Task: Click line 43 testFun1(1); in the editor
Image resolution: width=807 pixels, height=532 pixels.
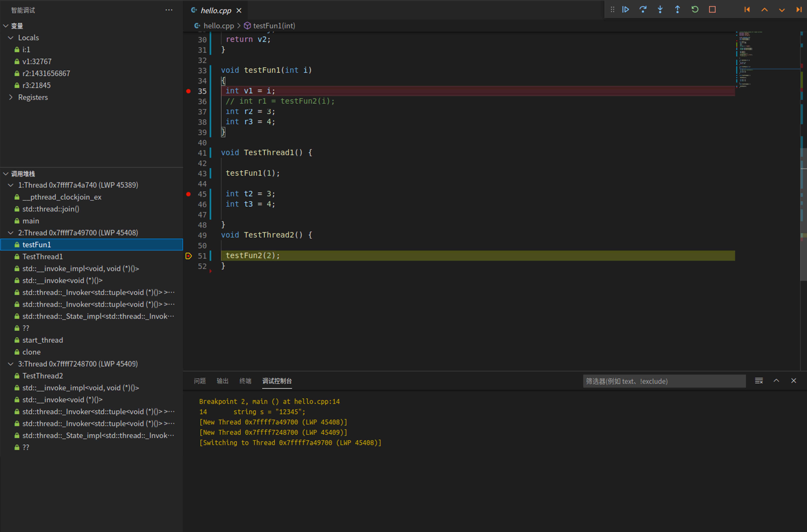Action: [253, 173]
